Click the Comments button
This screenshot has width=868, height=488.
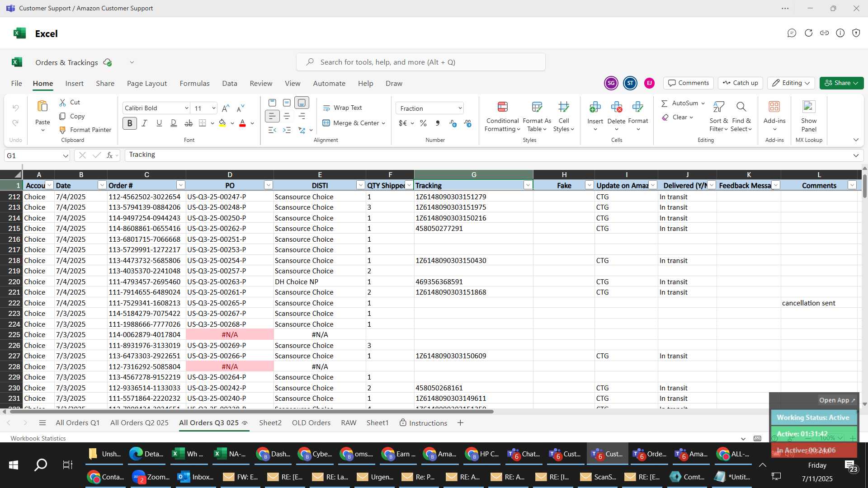point(689,83)
